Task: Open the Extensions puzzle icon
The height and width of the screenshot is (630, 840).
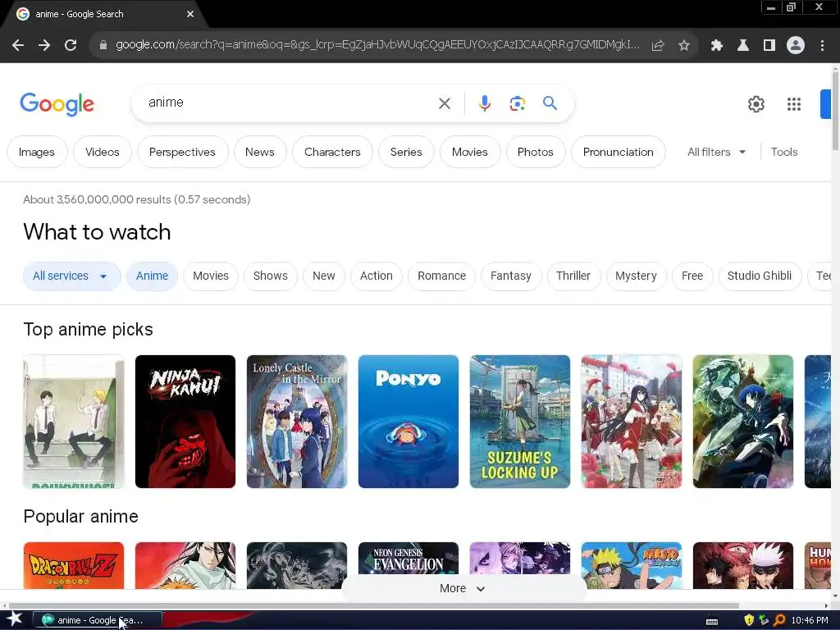Action: pyautogui.click(x=716, y=46)
